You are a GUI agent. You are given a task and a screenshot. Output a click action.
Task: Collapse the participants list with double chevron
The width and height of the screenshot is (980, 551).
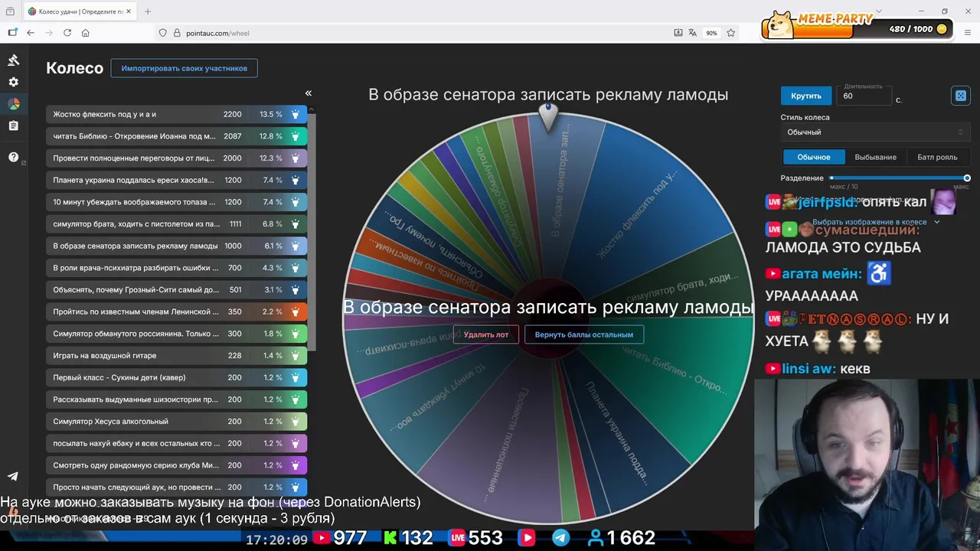(309, 93)
